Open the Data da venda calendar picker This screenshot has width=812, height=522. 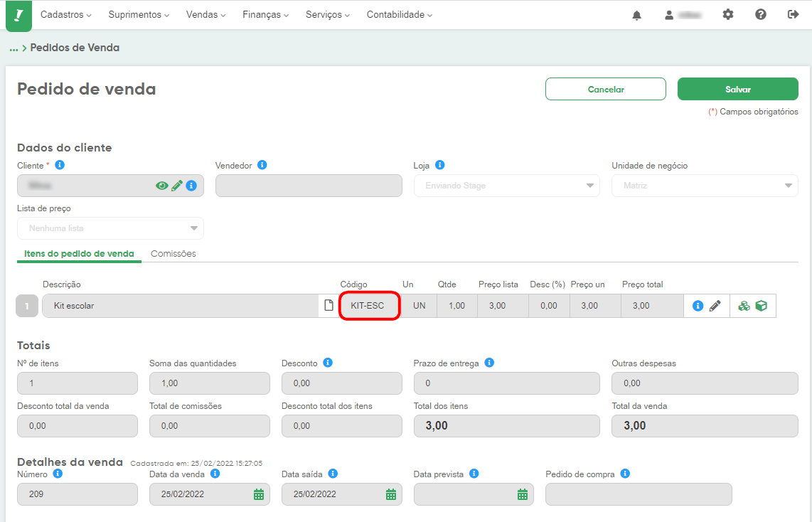tap(259, 494)
